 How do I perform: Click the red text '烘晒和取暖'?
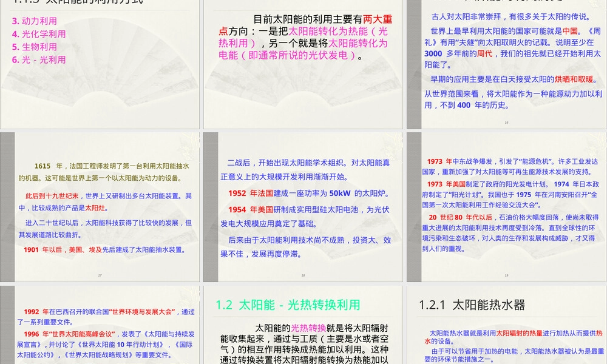point(574,79)
